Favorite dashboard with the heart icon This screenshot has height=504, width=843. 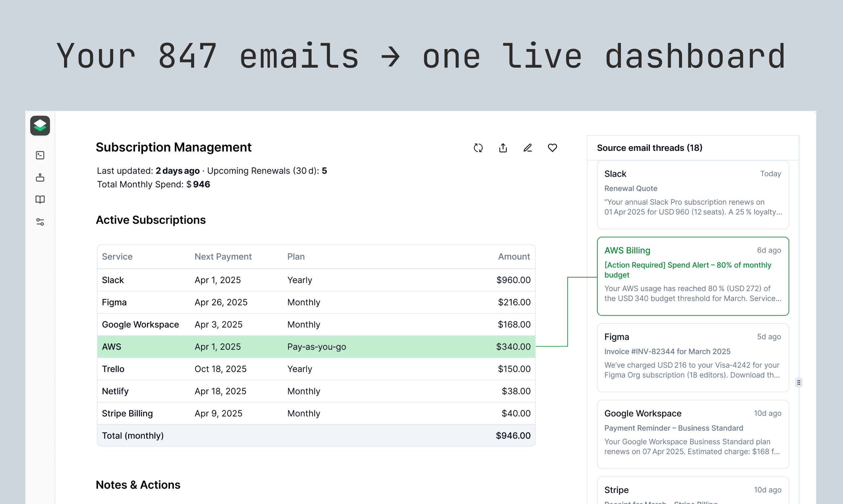(552, 148)
